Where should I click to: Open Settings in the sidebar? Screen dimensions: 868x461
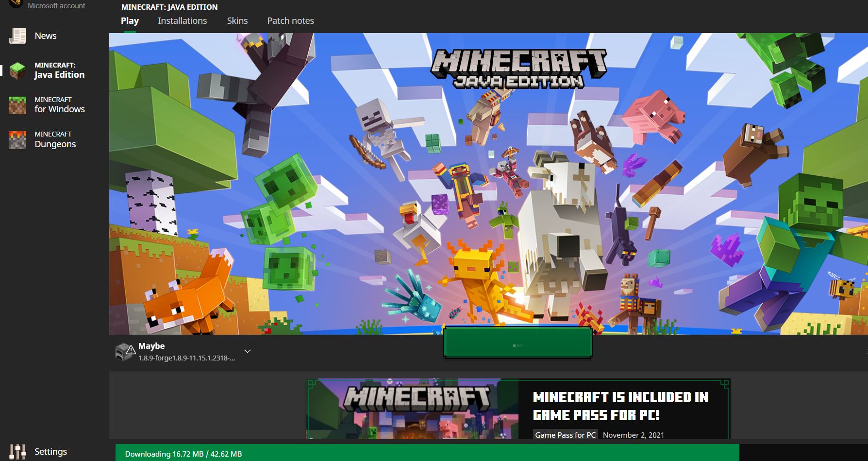51,452
